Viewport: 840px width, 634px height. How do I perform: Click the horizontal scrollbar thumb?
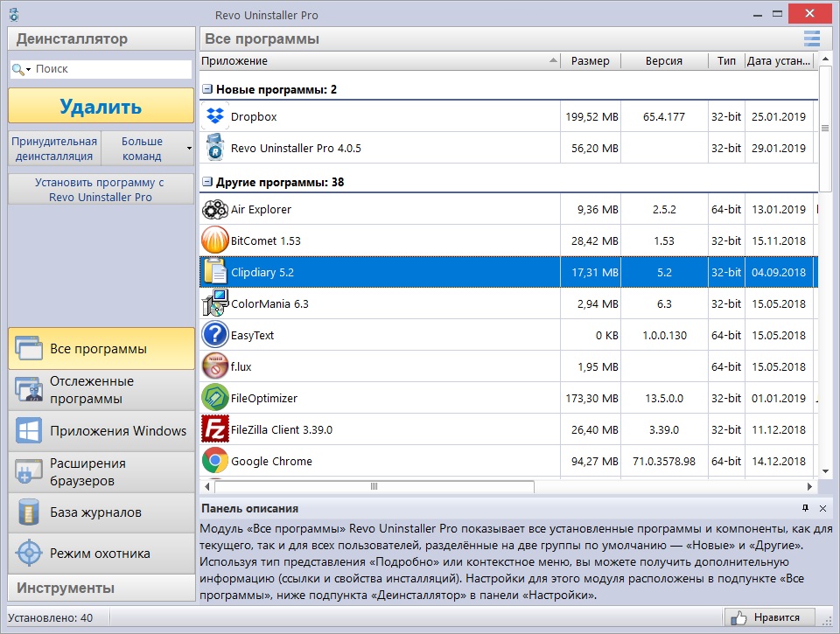click(374, 486)
